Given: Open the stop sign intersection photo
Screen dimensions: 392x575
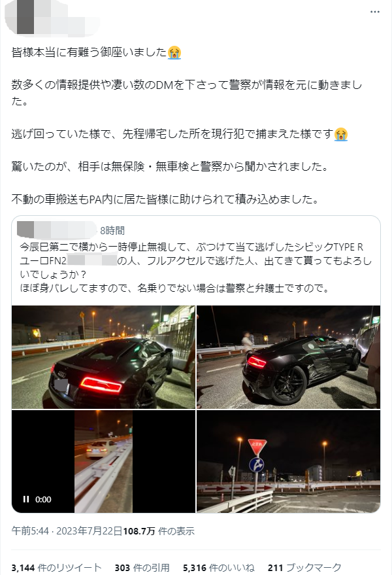Looking at the screenshot, I should [x=288, y=461].
